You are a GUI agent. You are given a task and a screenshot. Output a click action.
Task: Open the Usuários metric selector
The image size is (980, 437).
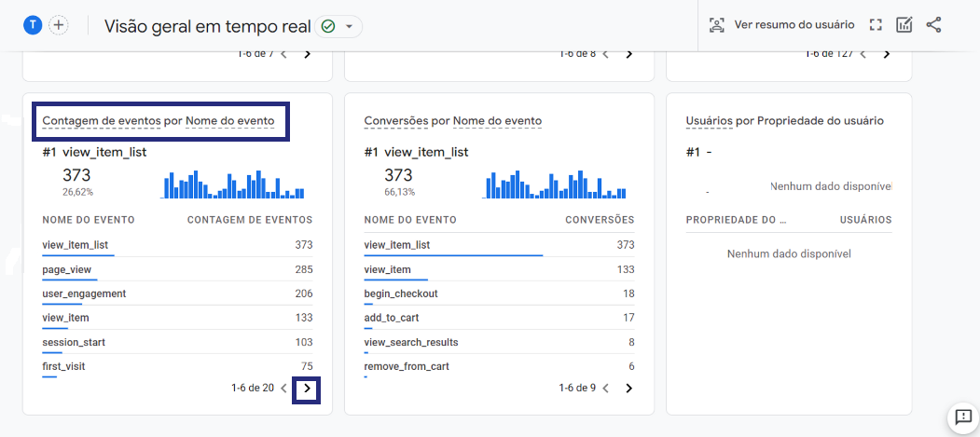(709, 120)
